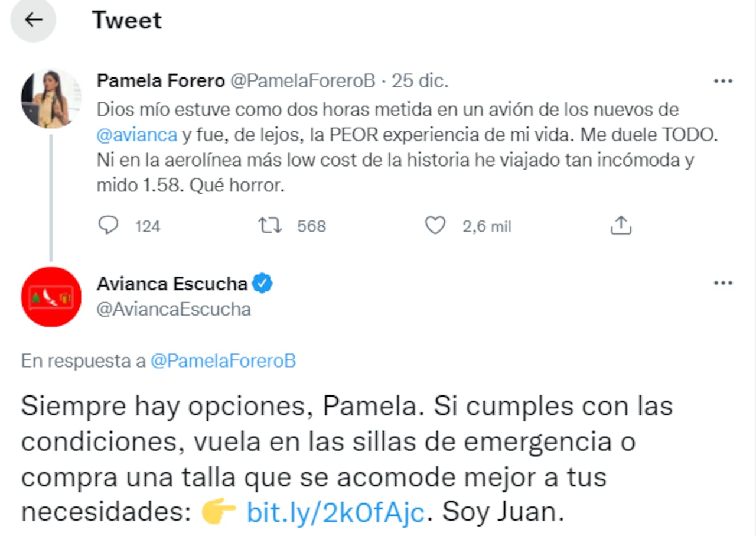Click the back arrow to leave the tweet
The image size is (756, 536).
pyautogui.click(x=33, y=20)
